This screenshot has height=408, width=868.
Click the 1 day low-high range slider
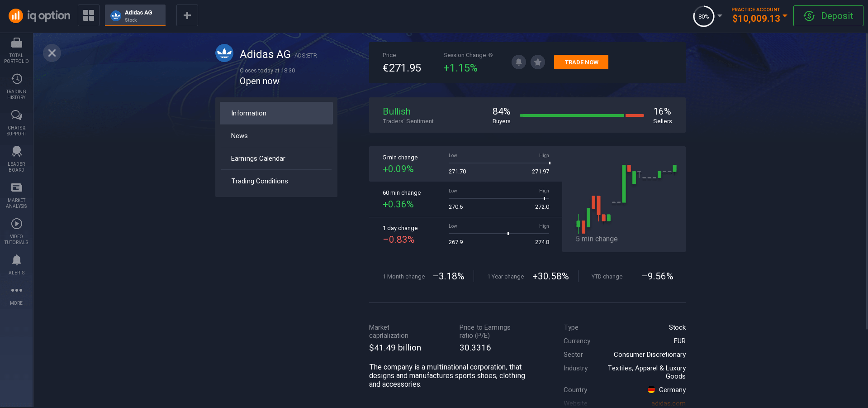pos(499,234)
